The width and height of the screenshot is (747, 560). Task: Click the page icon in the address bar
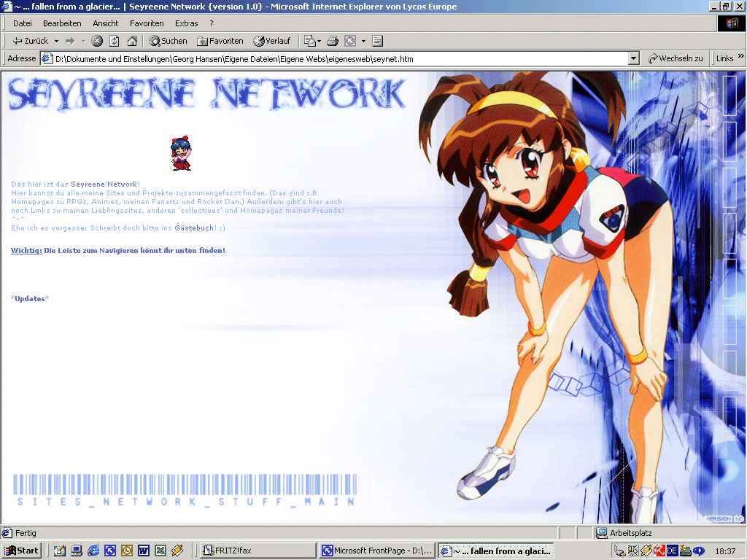[47, 58]
